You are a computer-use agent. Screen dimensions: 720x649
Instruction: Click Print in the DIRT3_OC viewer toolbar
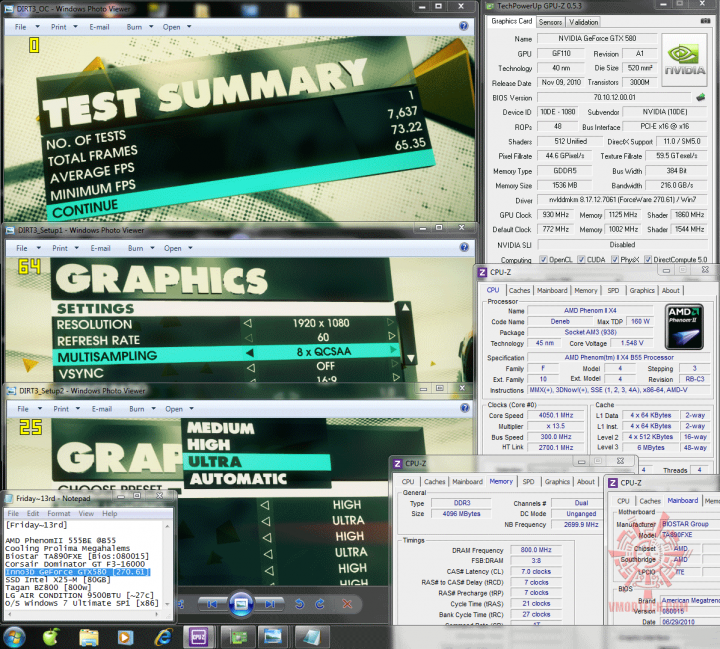(59, 27)
